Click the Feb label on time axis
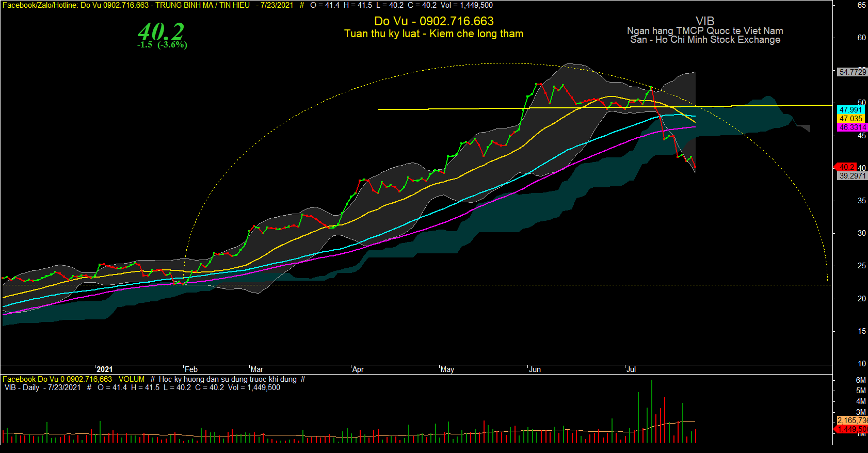The image size is (868, 453). pos(191,369)
